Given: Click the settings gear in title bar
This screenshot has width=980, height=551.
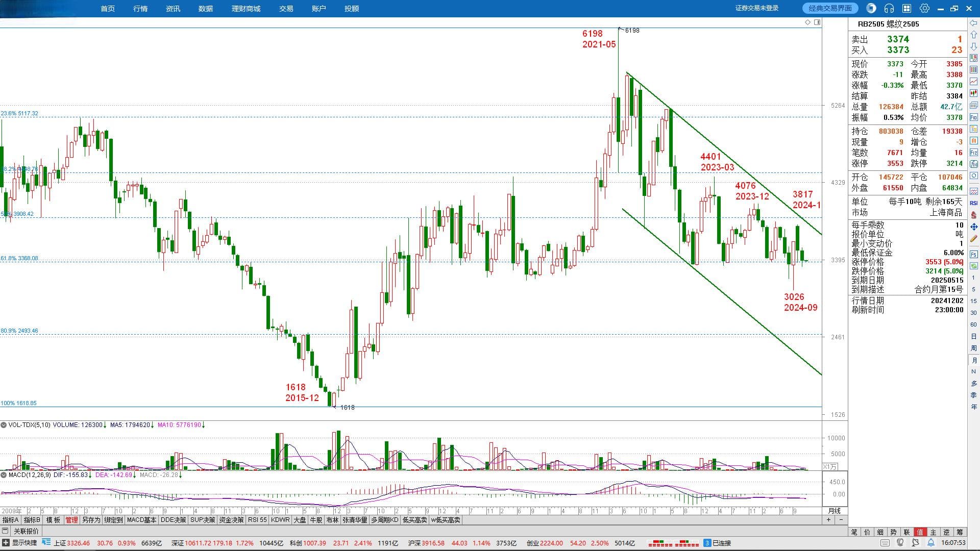Looking at the screenshot, I should coord(924,8).
